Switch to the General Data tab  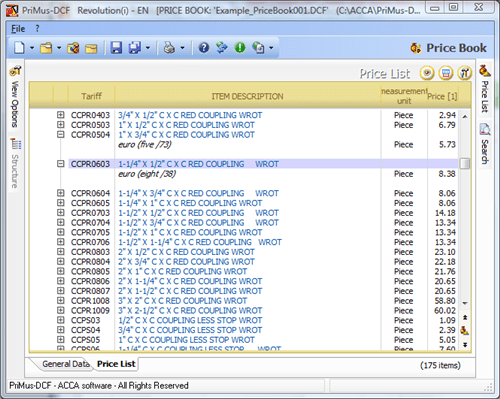click(x=66, y=364)
